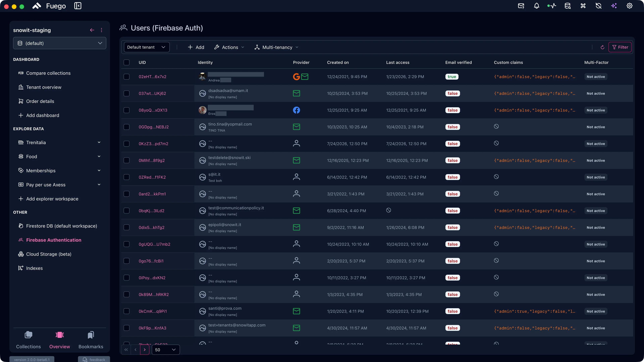644x362 pixels.
Task: Click the empty last access icon for 0bqKj...3lLd2
Action: pos(389,210)
